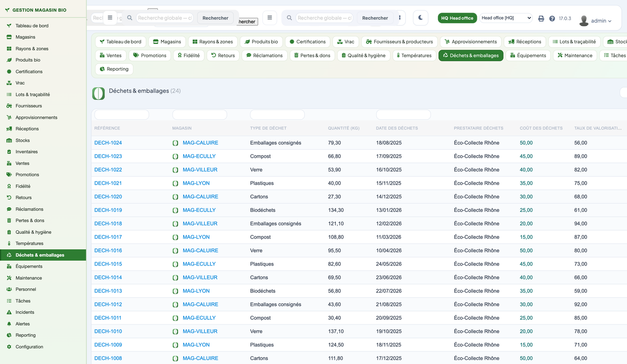Switch to the Températures tab
Viewport: 627px width, 364px height.
click(x=414, y=55)
